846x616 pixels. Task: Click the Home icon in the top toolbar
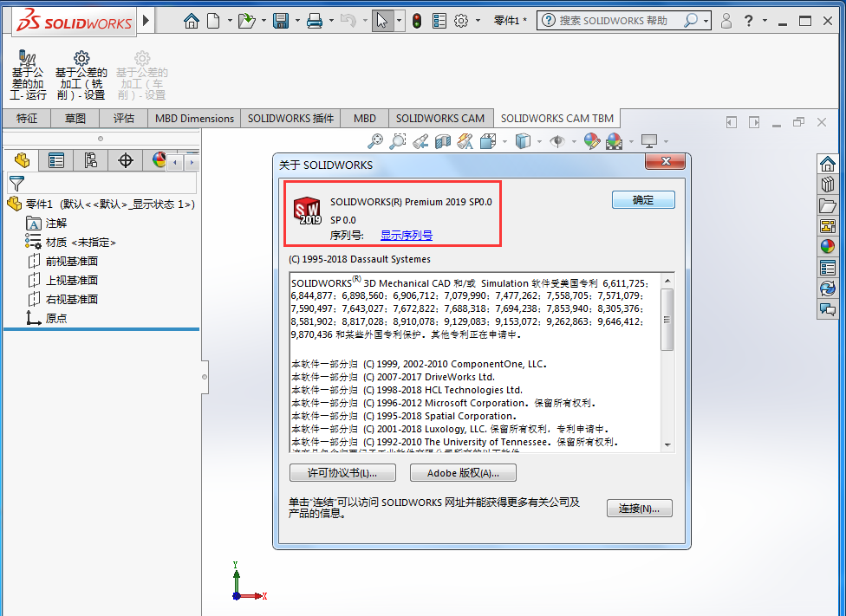pyautogui.click(x=191, y=21)
